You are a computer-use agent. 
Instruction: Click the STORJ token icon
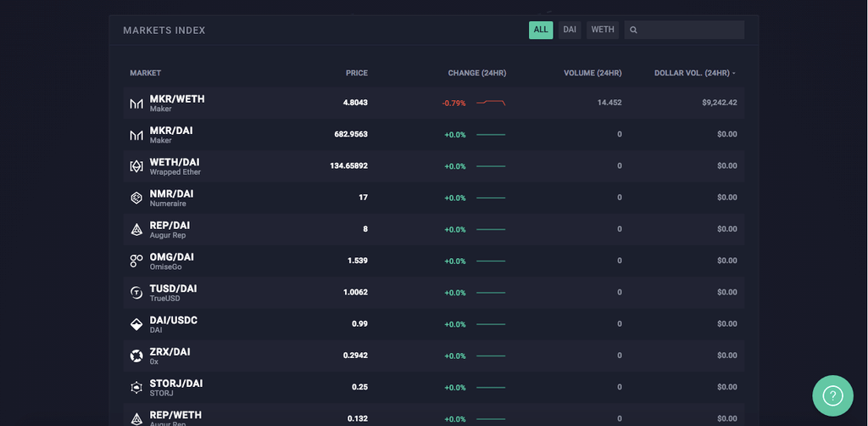tap(136, 387)
